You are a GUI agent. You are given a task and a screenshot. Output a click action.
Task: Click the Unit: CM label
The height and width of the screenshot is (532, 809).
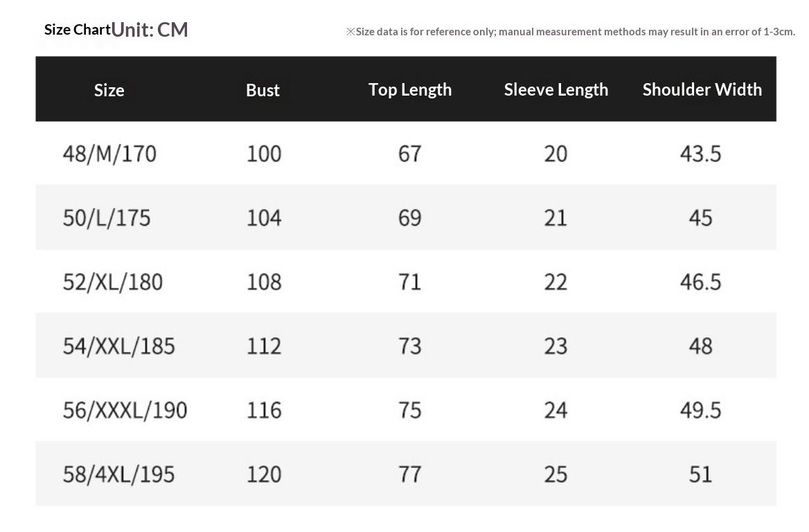(x=150, y=30)
